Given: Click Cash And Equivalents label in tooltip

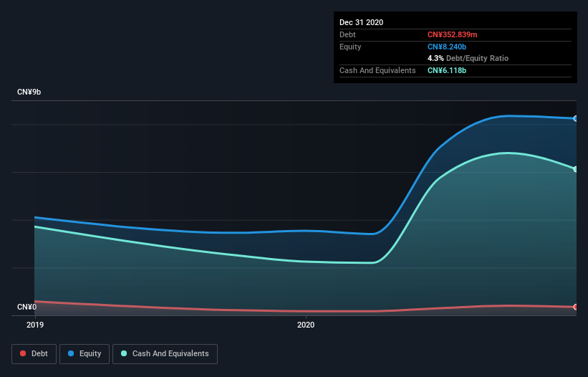Looking at the screenshot, I should tap(377, 70).
